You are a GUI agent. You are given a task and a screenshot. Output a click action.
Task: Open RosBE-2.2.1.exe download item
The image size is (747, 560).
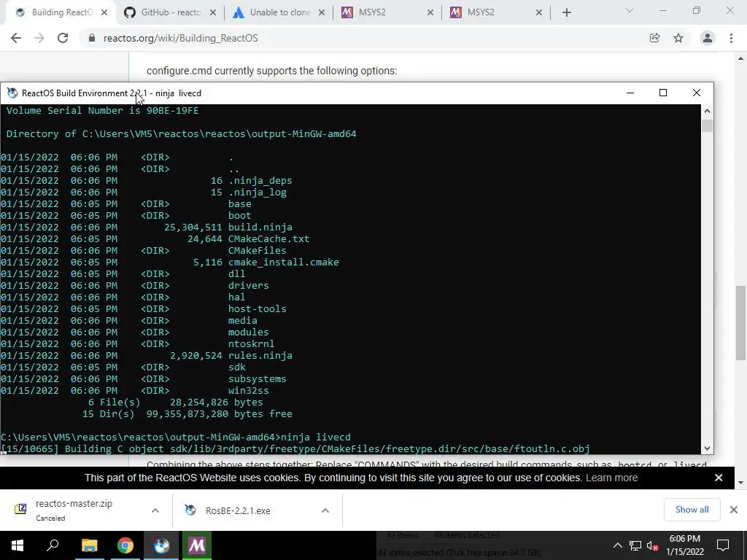pos(238,510)
